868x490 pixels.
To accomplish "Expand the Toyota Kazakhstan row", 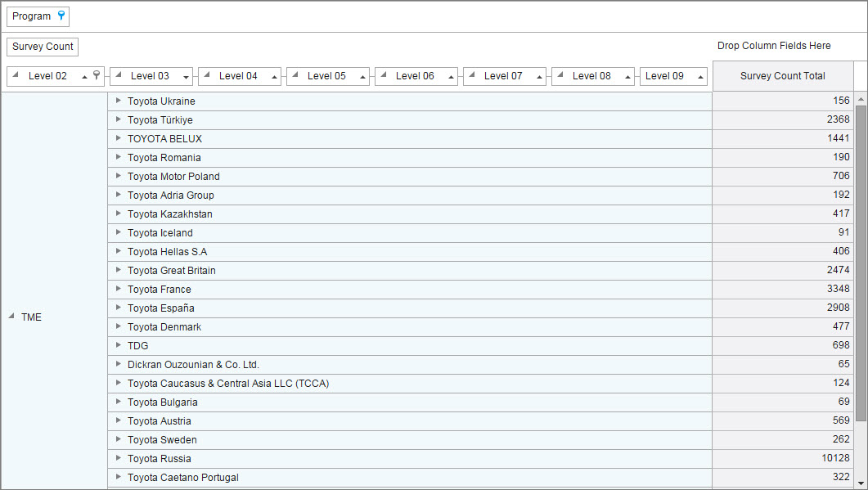I will tap(118, 214).
